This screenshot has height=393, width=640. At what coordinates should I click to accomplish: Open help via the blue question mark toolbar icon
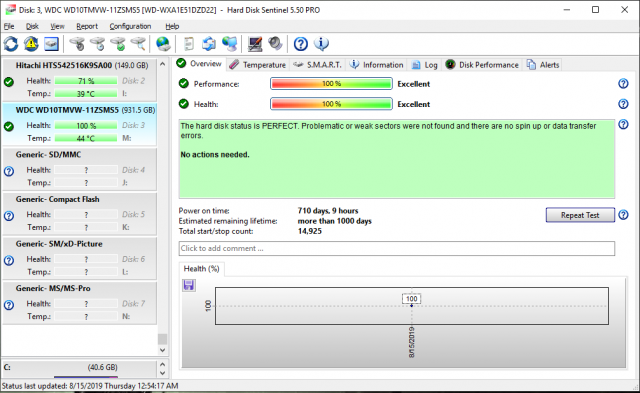point(301,44)
